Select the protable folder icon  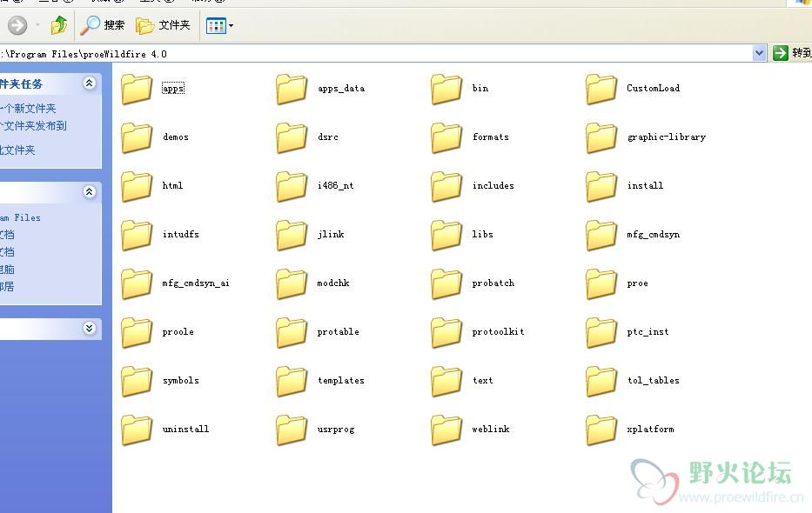click(292, 332)
